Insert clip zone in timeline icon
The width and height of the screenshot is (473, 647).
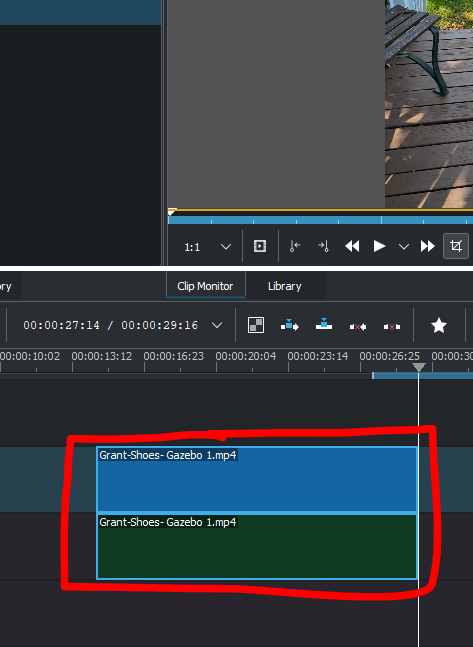290,325
